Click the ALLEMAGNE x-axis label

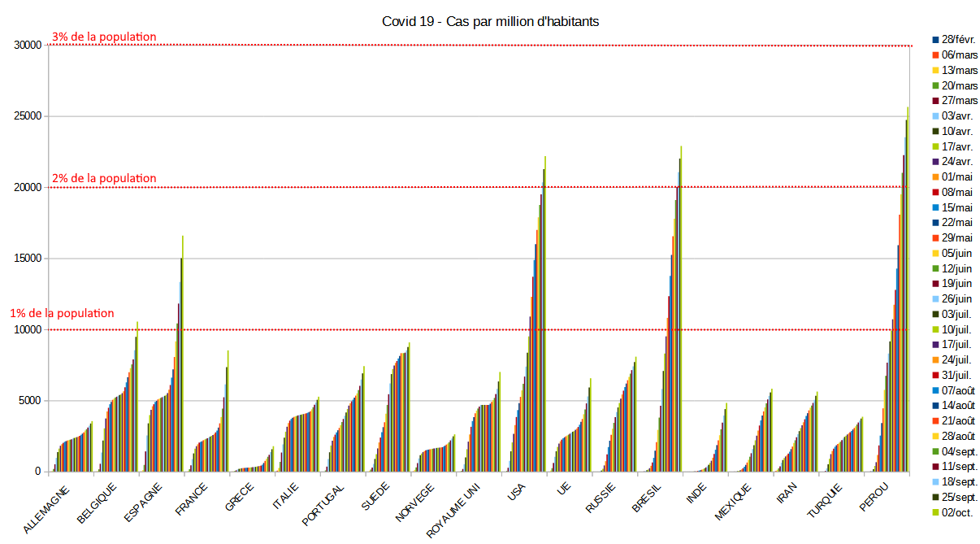click(x=47, y=510)
